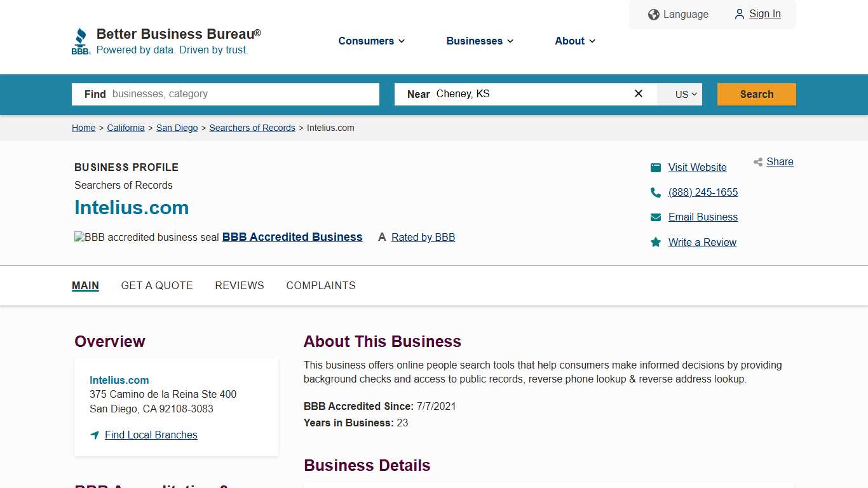The width and height of the screenshot is (868, 488).
Task: Click the BBB torch logo
Action: pos(81,40)
